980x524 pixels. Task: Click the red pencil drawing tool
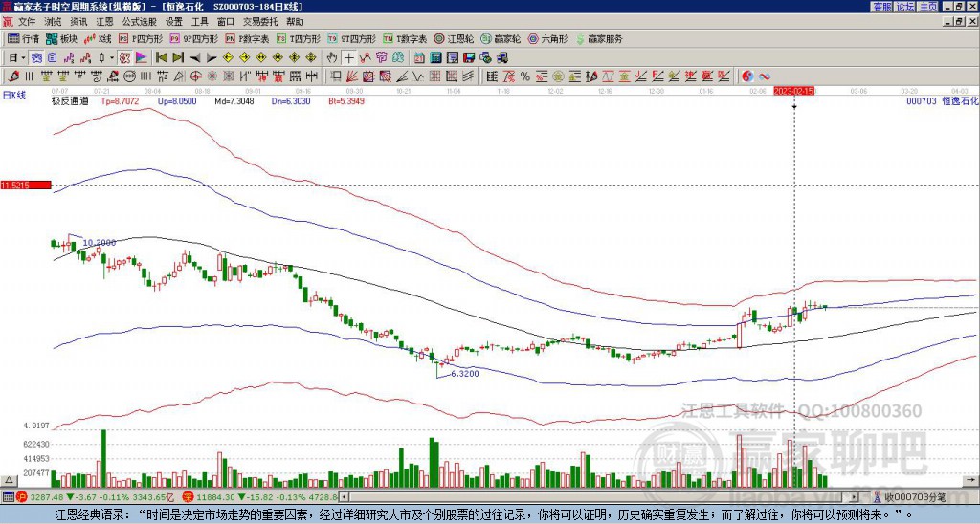(x=13, y=76)
